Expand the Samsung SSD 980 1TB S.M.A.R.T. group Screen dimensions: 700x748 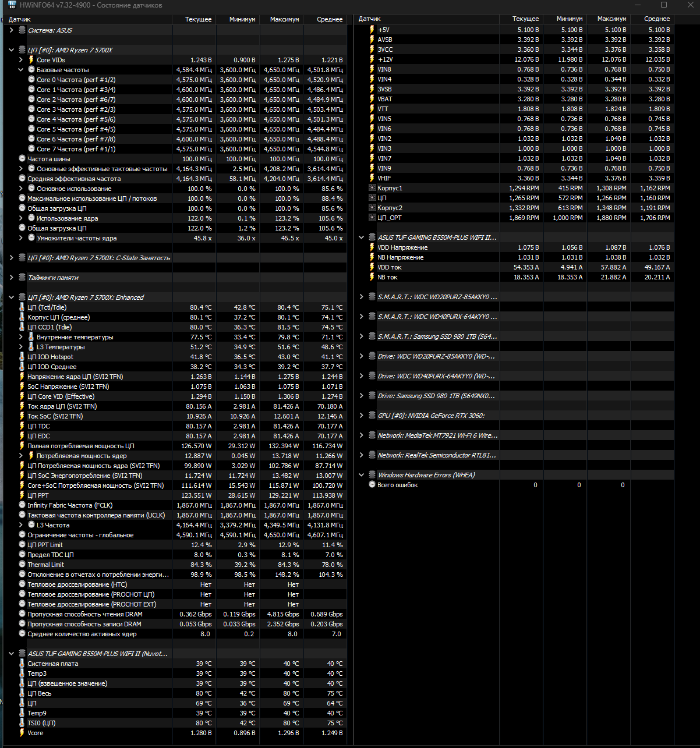tap(361, 336)
